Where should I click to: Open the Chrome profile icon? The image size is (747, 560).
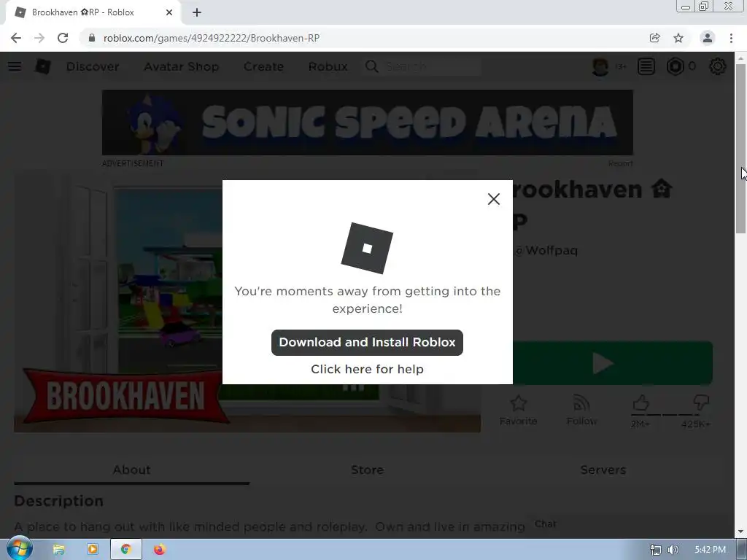point(708,38)
